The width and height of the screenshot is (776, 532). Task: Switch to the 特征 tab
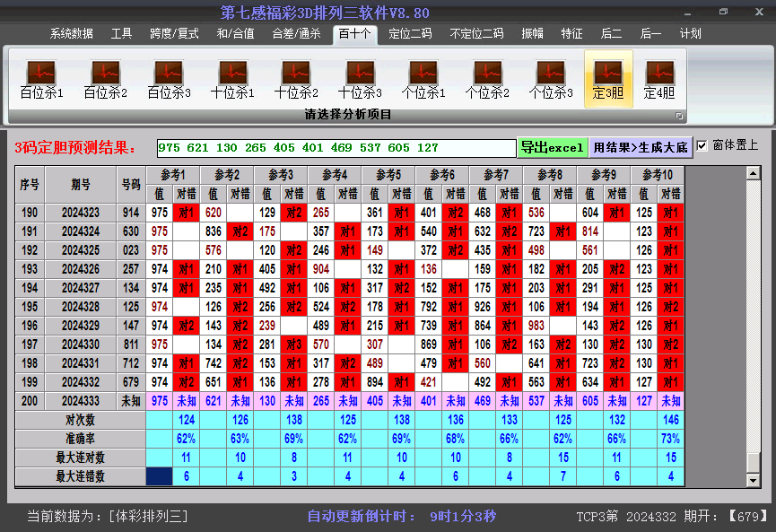click(571, 34)
